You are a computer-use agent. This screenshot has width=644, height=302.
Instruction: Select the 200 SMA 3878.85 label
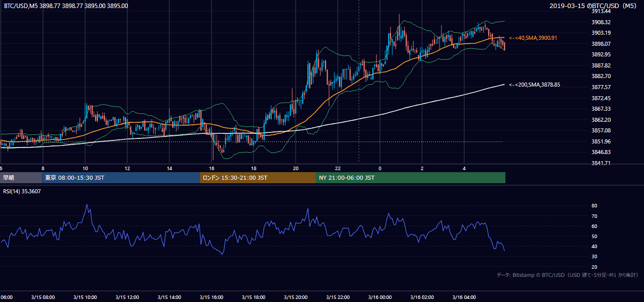(535, 85)
